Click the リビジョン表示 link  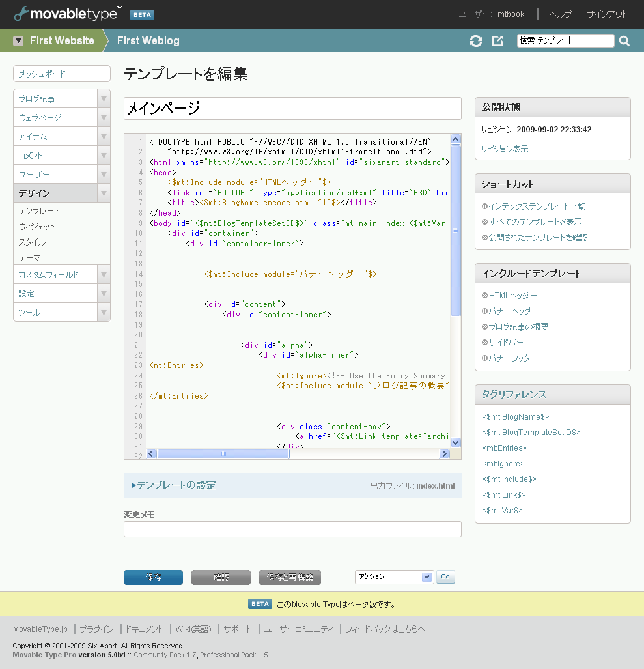coord(505,149)
